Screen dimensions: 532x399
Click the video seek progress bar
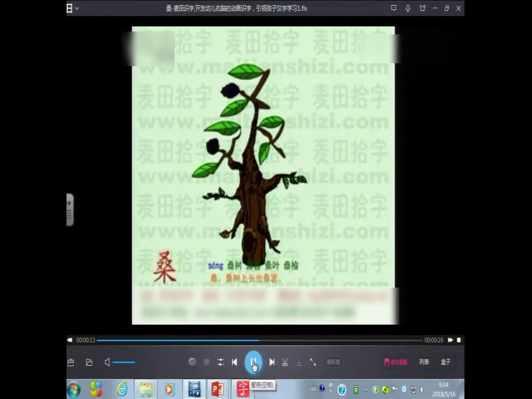coord(259,340)
